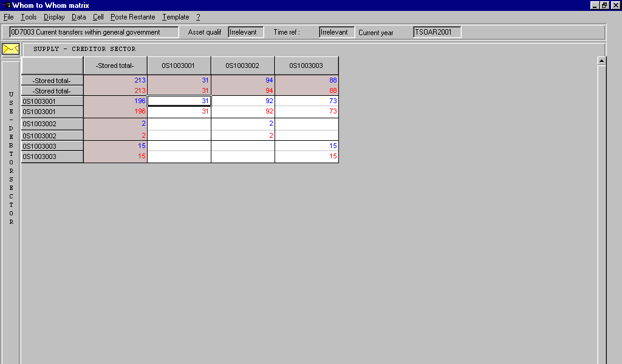Click the Time ref Irrelevant field
This screenshot has width=622, height=364.
tap(337, 32)
